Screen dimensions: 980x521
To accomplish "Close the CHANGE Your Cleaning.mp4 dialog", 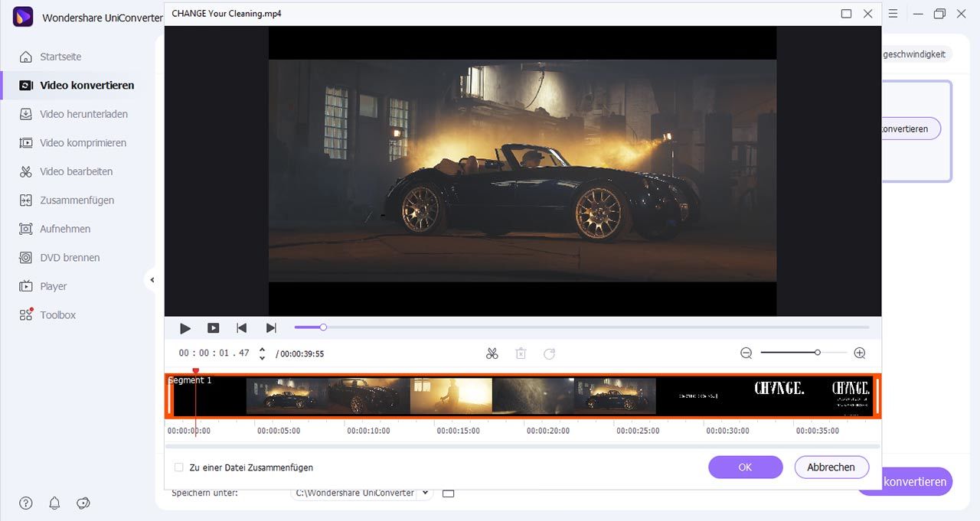I will click(867, 14).
